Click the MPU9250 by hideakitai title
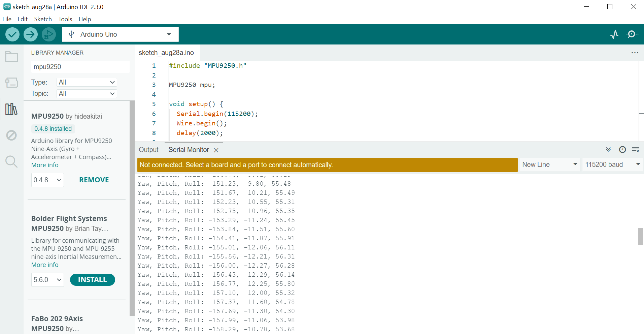 coord(67,116)
